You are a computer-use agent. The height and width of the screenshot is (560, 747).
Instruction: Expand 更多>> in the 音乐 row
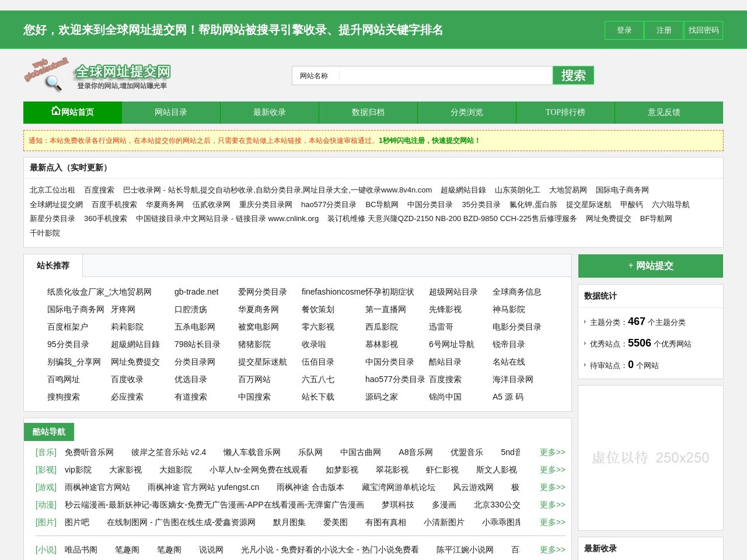[552, 452]
